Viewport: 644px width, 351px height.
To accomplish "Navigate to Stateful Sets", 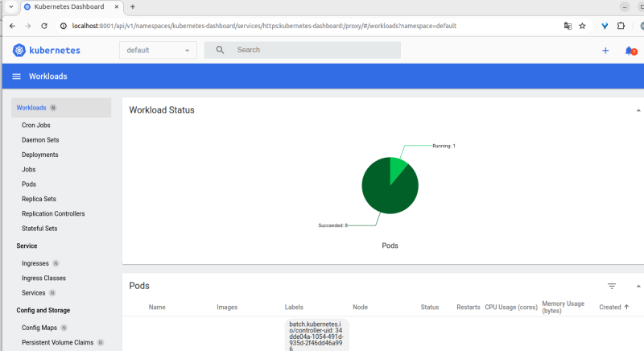I will click(39, 229).
